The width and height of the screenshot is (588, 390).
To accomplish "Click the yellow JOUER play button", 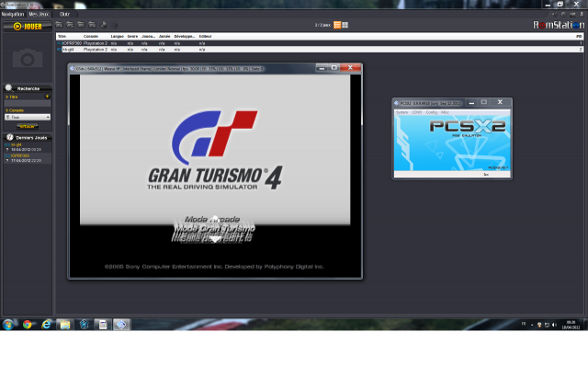I will [x=28, y=27].
